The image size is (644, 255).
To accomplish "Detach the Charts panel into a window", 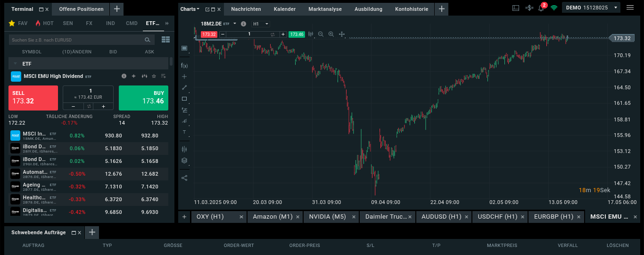I will coord(207,9).
